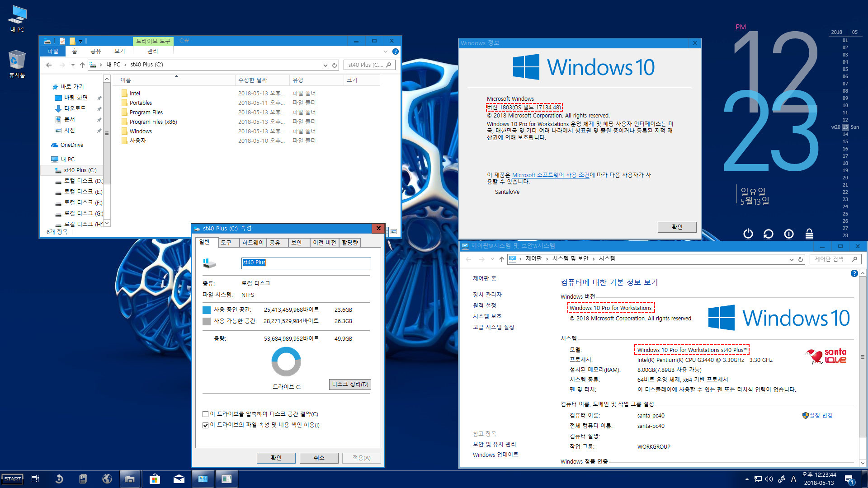This screenshot has width=868, height=488.
Task: Click 취소 in drive properties dialog
Action: [x=319, y=458]
